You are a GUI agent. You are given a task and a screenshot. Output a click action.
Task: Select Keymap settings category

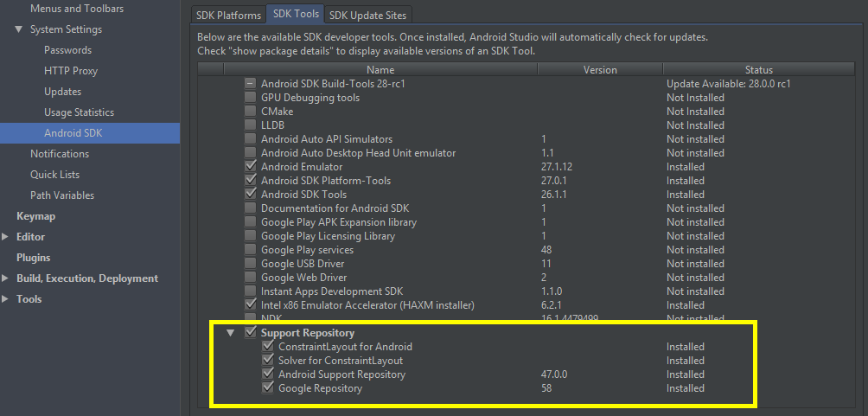[x=36, y=216]
